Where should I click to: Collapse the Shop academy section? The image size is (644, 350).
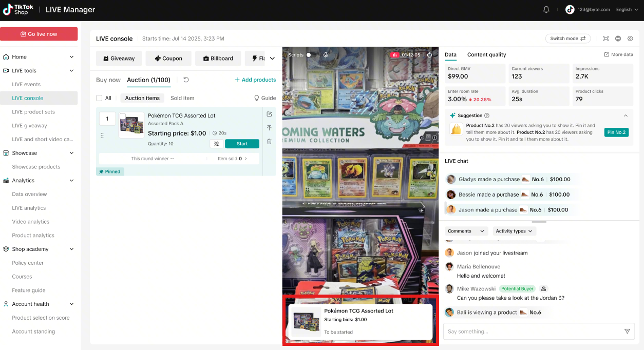click(x=71, y=249)
